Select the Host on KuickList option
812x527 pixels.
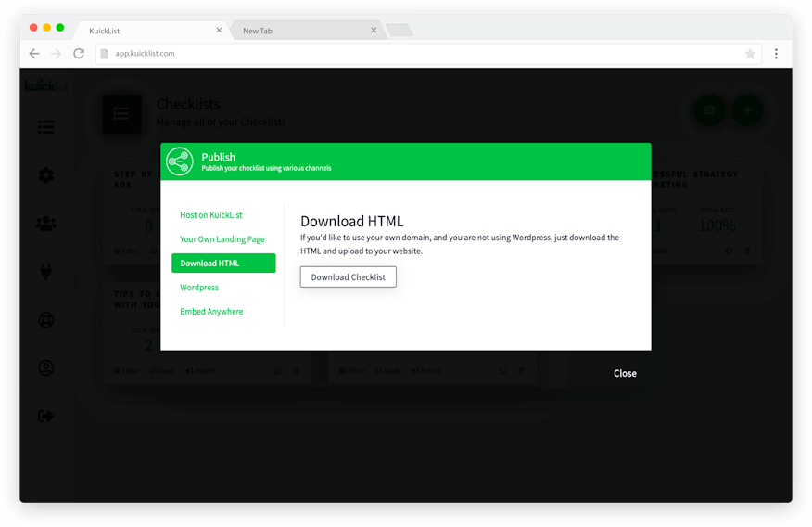211,215
